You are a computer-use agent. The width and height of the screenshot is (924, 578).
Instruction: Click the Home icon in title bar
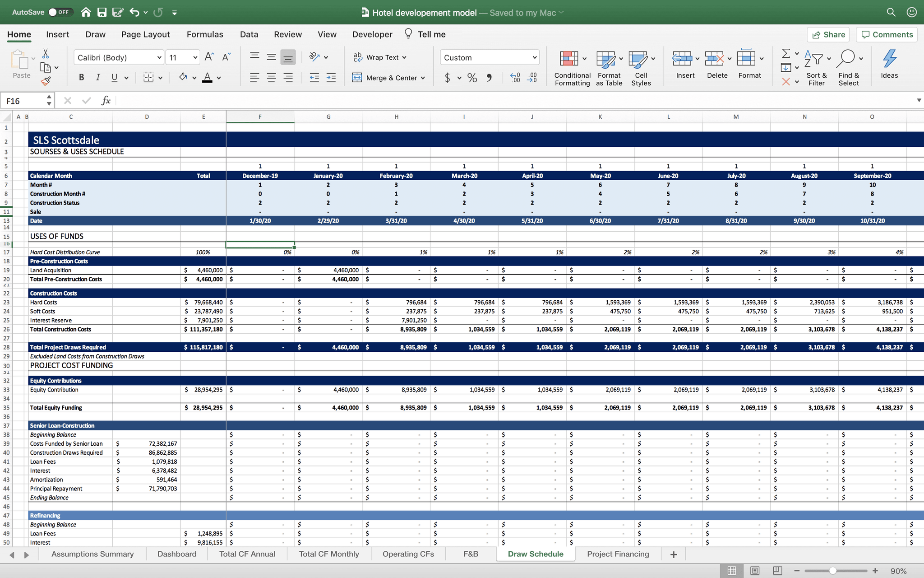[x=86, y=12]
